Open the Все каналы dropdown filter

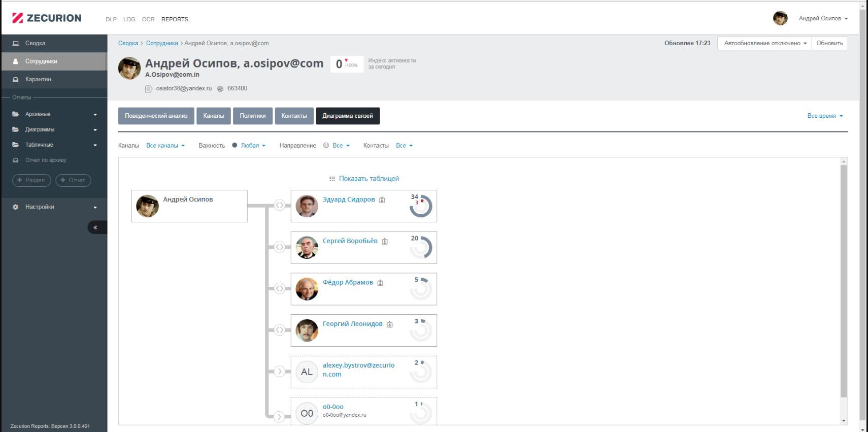coord(165,146)
